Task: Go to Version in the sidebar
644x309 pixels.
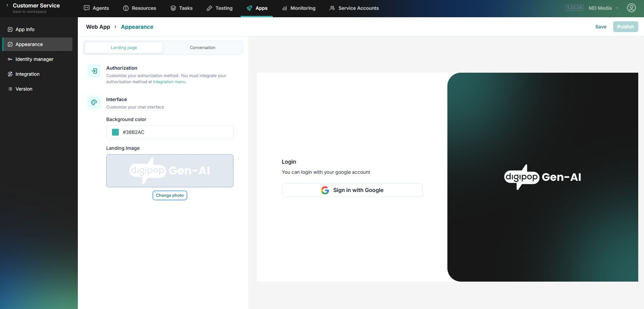Action: point(24,89)
